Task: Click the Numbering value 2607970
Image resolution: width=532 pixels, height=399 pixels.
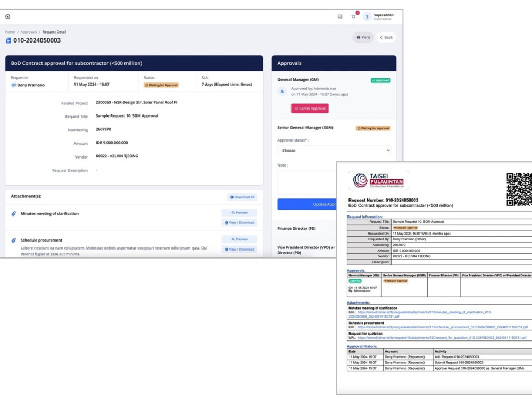Action: click(104, 129)
